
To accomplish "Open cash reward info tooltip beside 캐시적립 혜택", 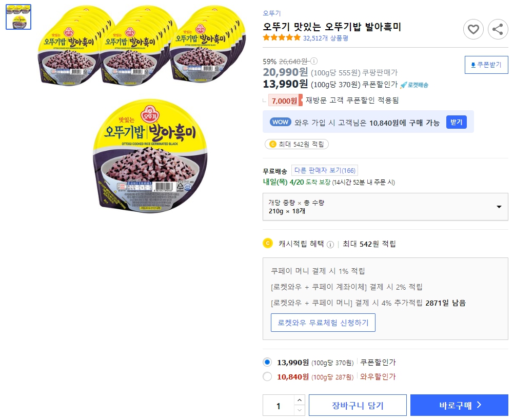I will 330,244.
